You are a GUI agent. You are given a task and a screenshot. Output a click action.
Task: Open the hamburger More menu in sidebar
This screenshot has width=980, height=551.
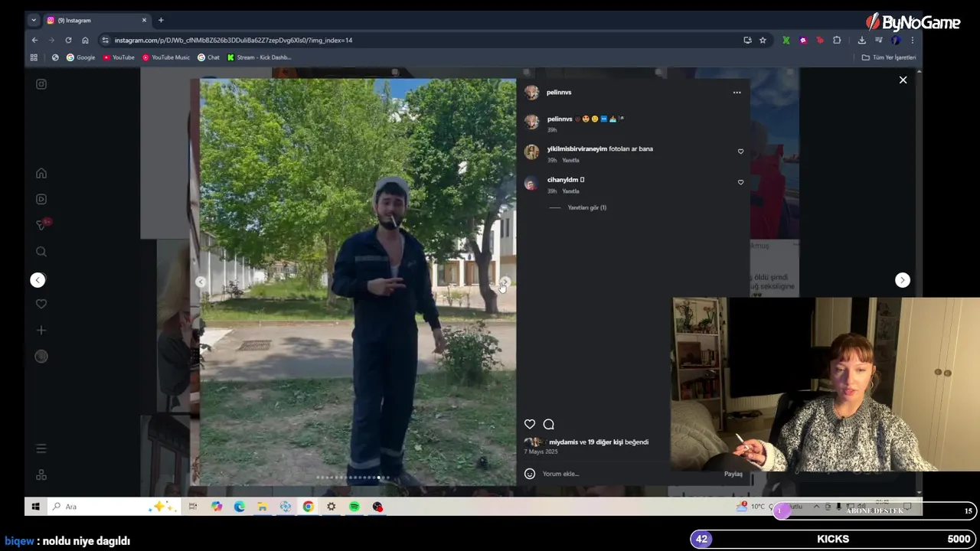tap(41, 448)
